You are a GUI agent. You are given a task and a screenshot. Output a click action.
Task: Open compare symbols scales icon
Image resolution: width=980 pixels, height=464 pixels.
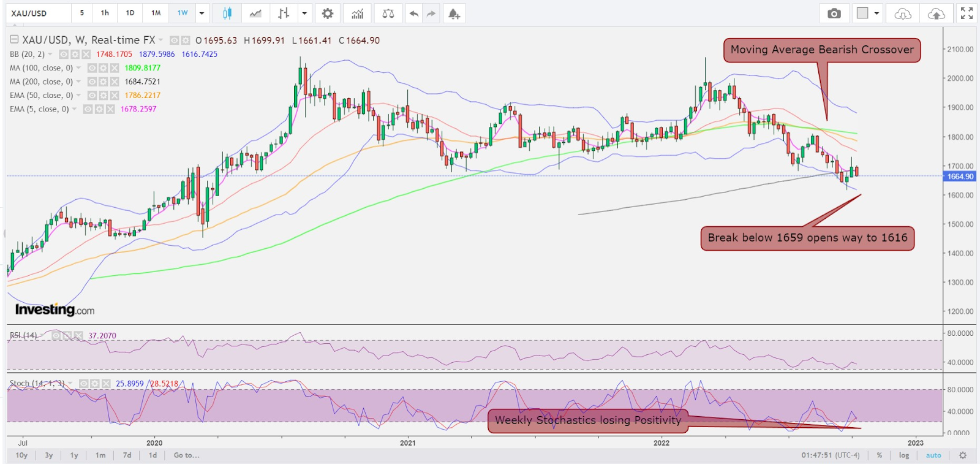pyautogui.click(x=388, y=13)
